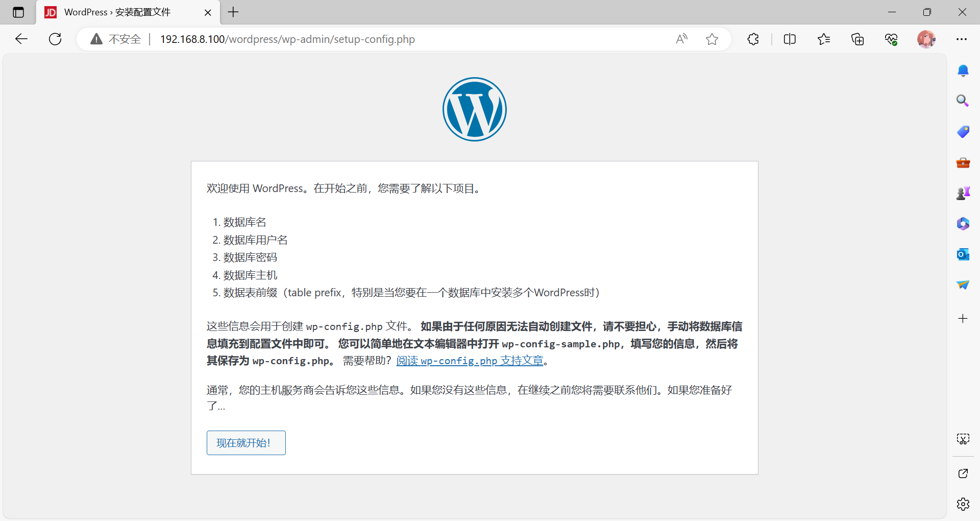
Task: Open the 阅读 wp-config.php 支持文章 link
Action: click(470, 361)
